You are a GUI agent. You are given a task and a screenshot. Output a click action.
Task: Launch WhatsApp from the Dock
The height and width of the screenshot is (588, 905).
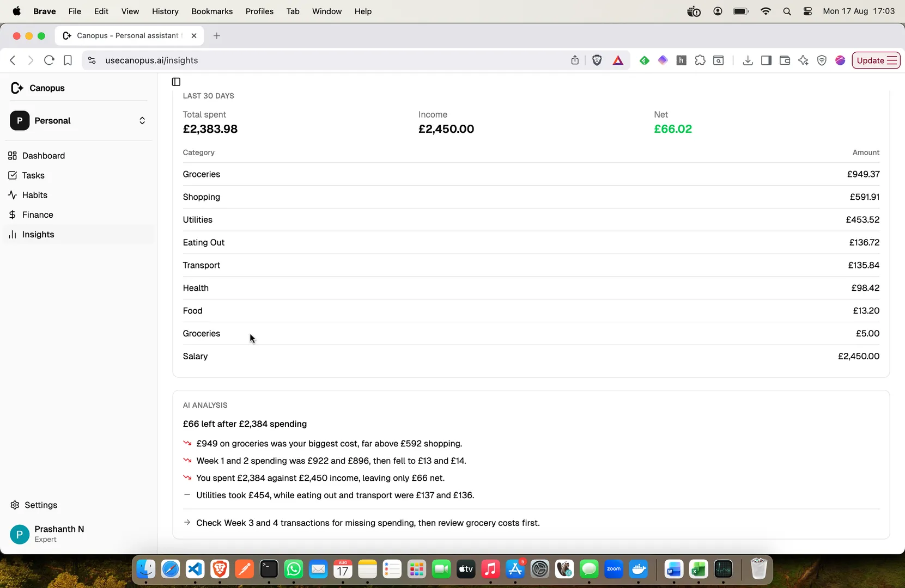[294, 569]
